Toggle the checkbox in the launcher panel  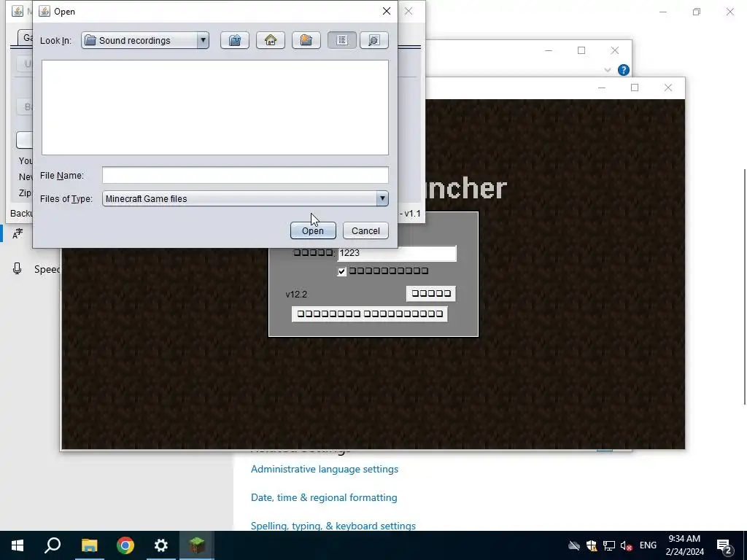(x=341, y=271)
